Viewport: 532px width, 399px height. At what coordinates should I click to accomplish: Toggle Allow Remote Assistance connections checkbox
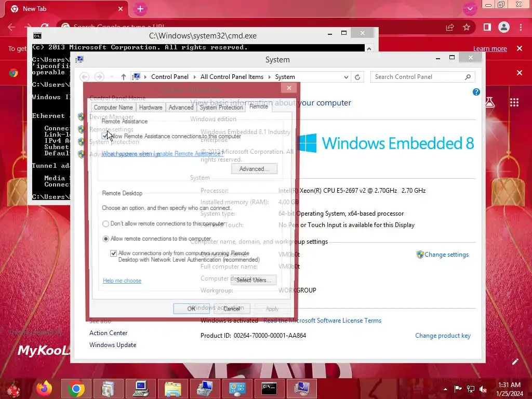(x=105, y=137)
